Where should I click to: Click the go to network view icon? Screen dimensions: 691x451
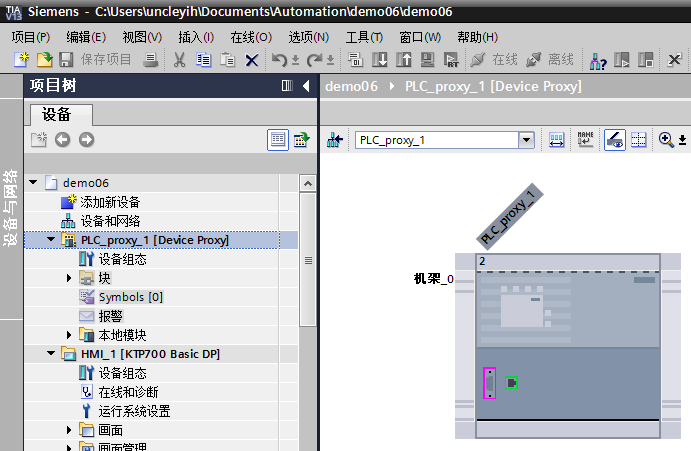point(335,140)
